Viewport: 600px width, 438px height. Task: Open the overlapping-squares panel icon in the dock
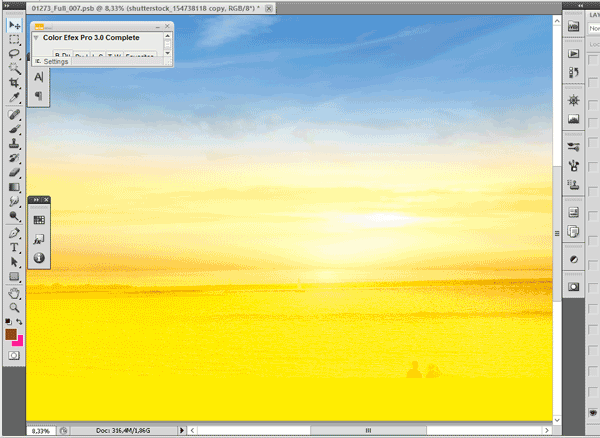(573, 231)
